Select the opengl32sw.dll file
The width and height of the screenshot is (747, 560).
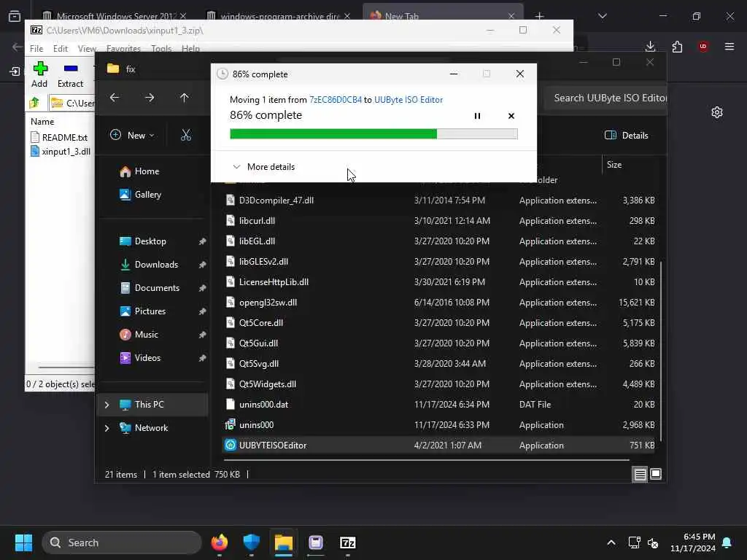pos(268,303)
